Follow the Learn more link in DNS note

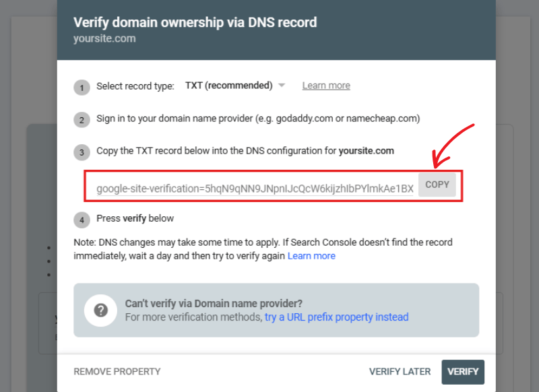point(311,256)
